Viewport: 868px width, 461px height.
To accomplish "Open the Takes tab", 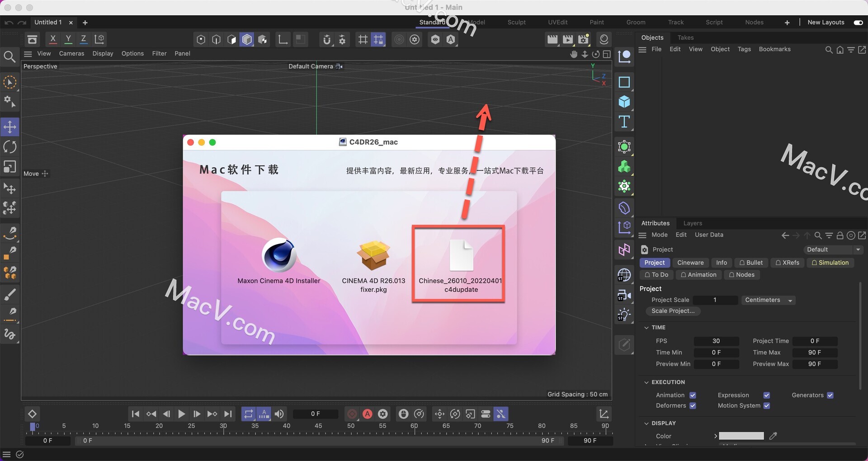I will pos(685,38).
